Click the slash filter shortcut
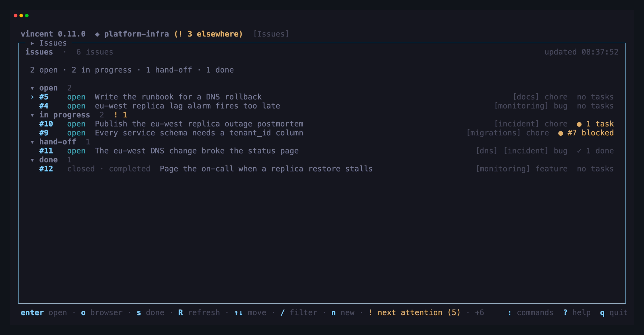 coord(299,313)
